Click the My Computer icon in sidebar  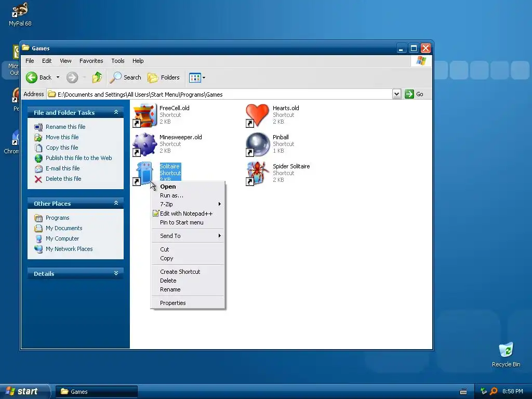point(38,238)
